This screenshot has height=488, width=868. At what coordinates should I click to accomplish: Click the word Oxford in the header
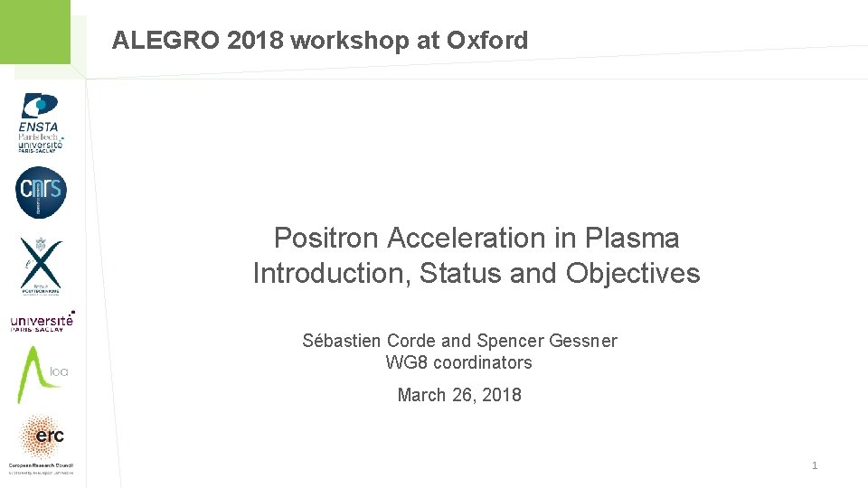click(x=487, y=41)
